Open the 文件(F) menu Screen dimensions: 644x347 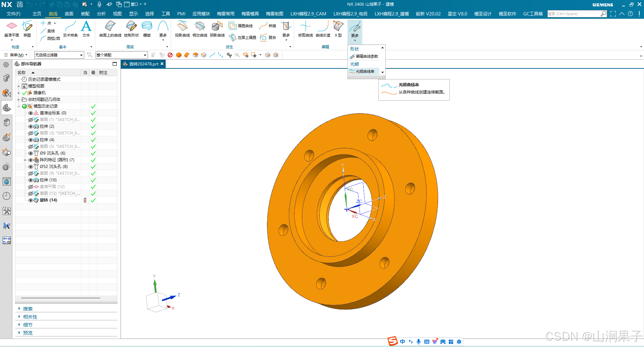click(14, 14)
